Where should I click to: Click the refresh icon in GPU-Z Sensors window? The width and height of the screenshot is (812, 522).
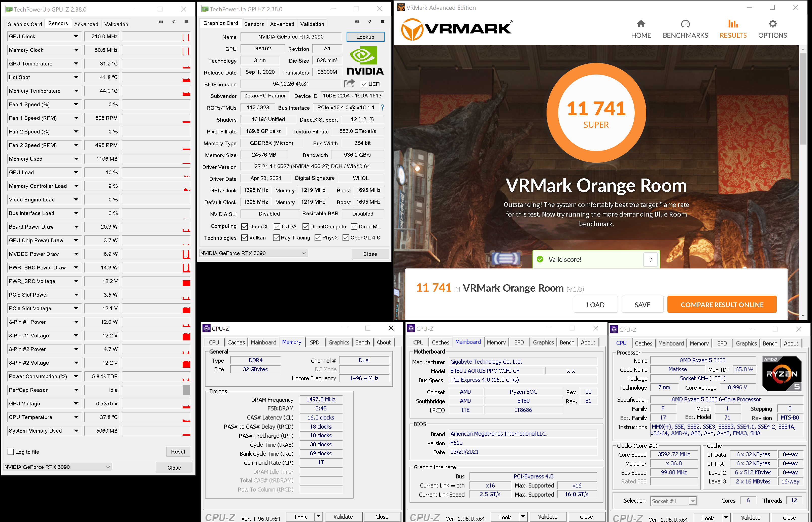[x=174, y=22]
